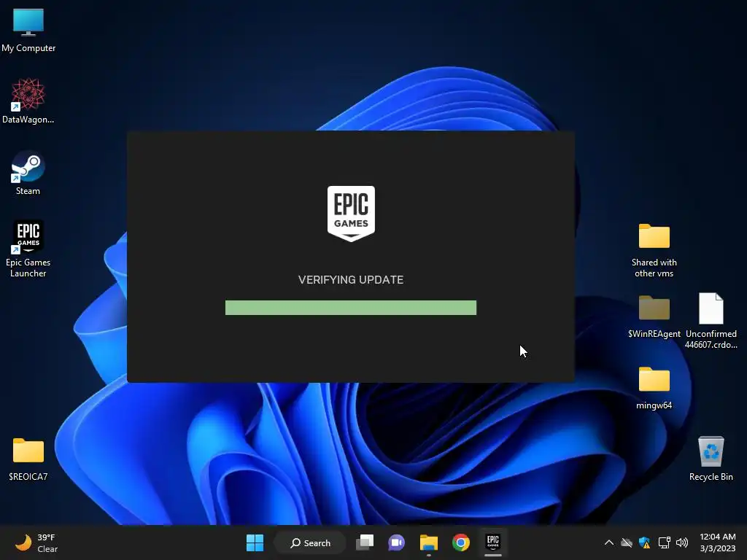This screenshot has width=747, height=560.
Task: Select the Recycle Bin icon
Action: tap(711, 459)
